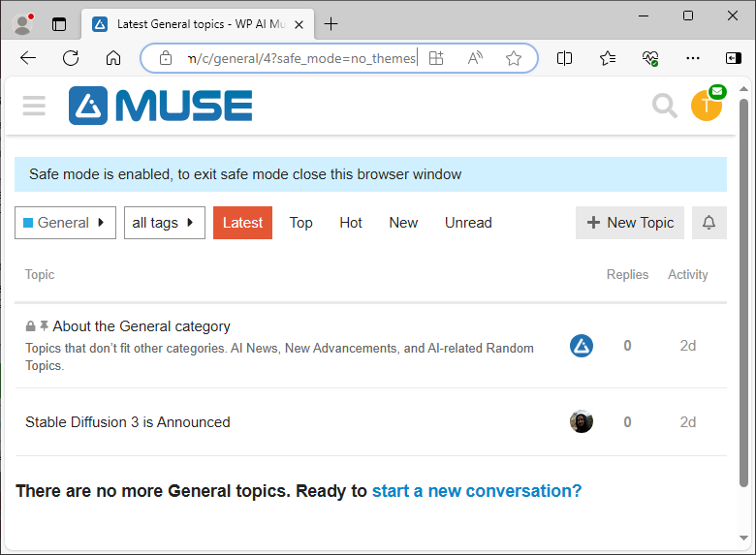756x555 pixels.
Task: Reload the page
Action: click(71, 58)
